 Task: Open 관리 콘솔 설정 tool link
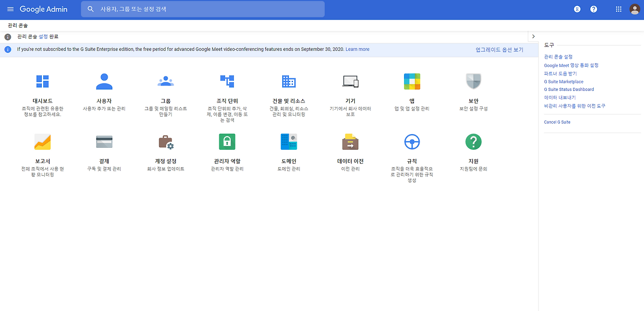point(558,57)
